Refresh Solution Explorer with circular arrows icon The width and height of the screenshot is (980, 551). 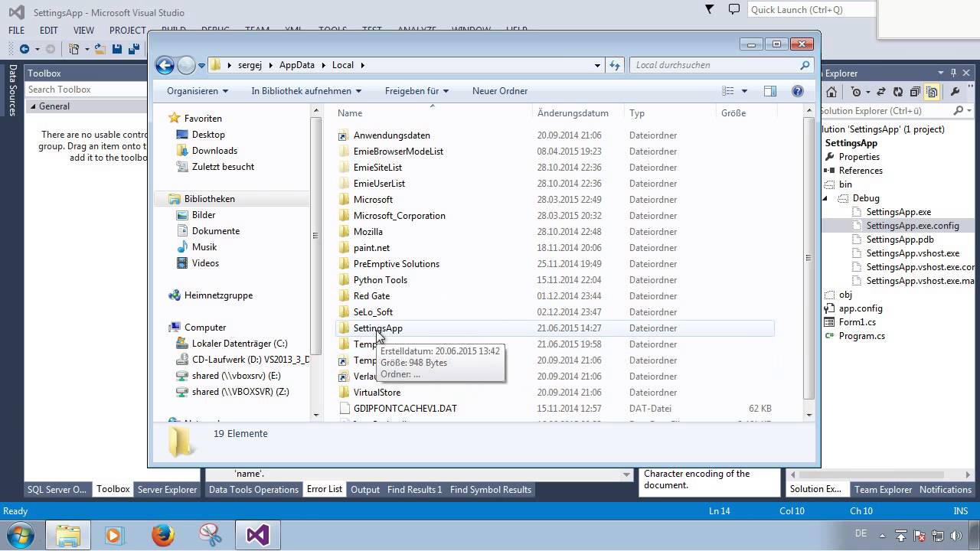(898, 92)
